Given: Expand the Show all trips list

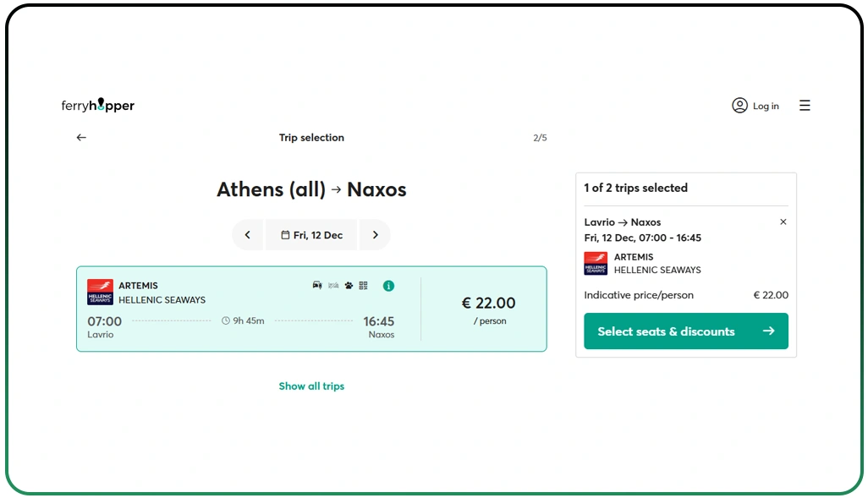Looking at the screenshot, I should pos(311,386).
